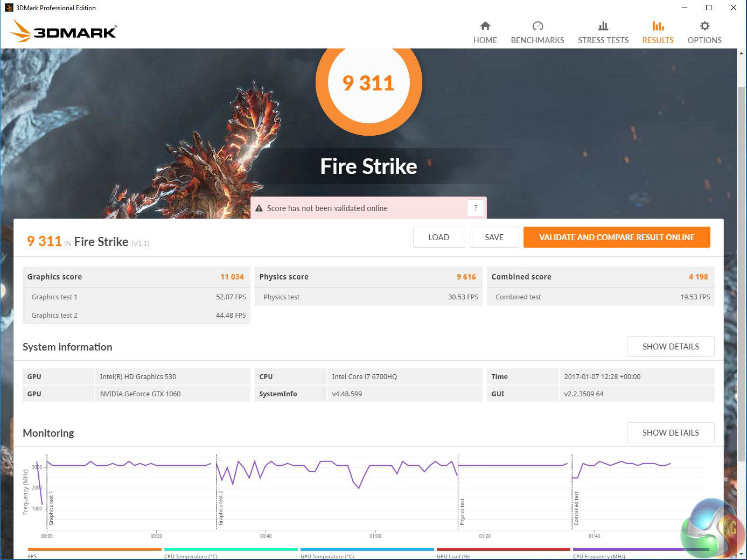Click the Graphics test 2 result 44.48 FPS
The width and height of the screenshot is (747, 560).
pyautogui.click(x=231, y=316)
